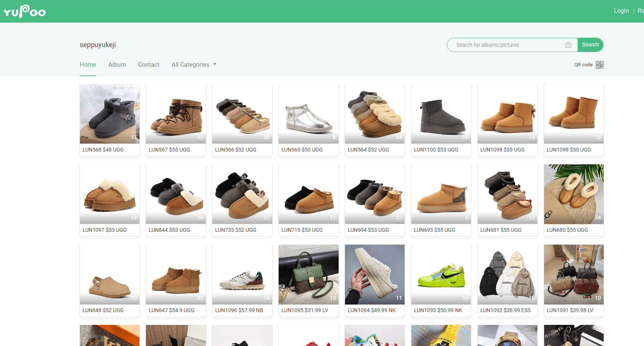The width and height of the screenshot is (644, 346).
Task: Open LUN1096 $57.99 NB sneaker thumbnail
Action: 242,274
